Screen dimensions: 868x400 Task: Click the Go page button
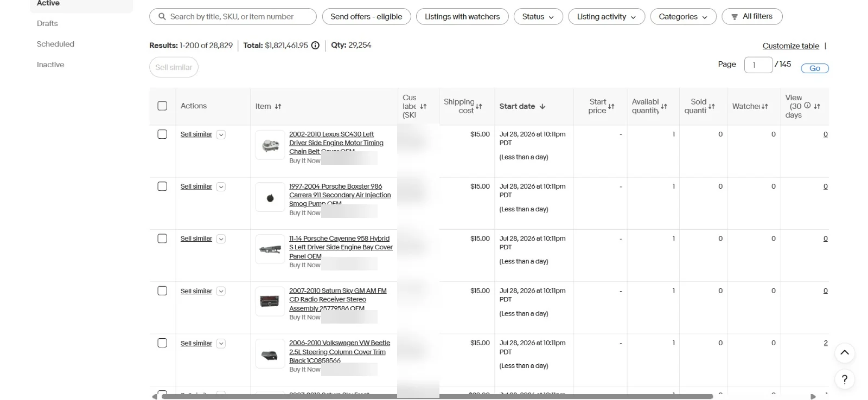point(815,68)
